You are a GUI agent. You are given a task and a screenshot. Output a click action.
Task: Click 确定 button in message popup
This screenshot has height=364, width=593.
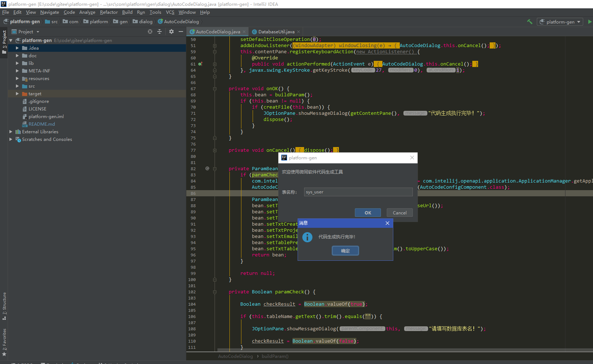pos(345,251)
